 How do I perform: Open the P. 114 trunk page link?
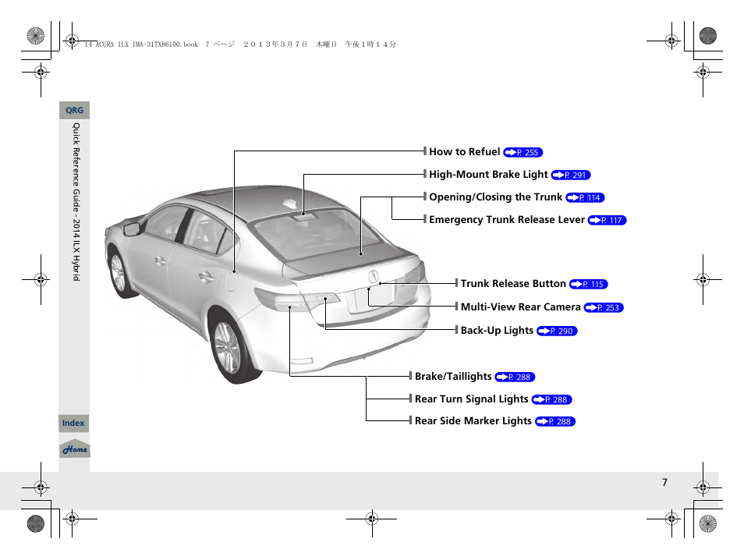pyautogui.click(x=585, y=198)
